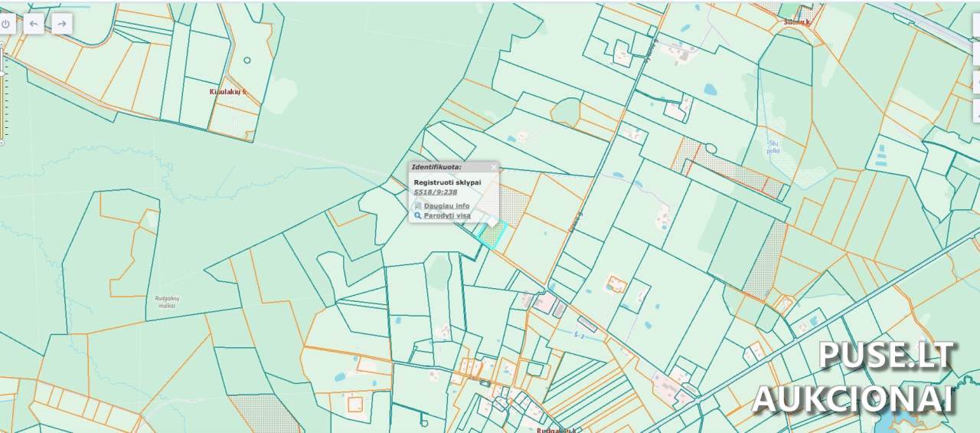
Task: Click zoom-in button atop the zoom slider
Action: [x=2, y=44]
